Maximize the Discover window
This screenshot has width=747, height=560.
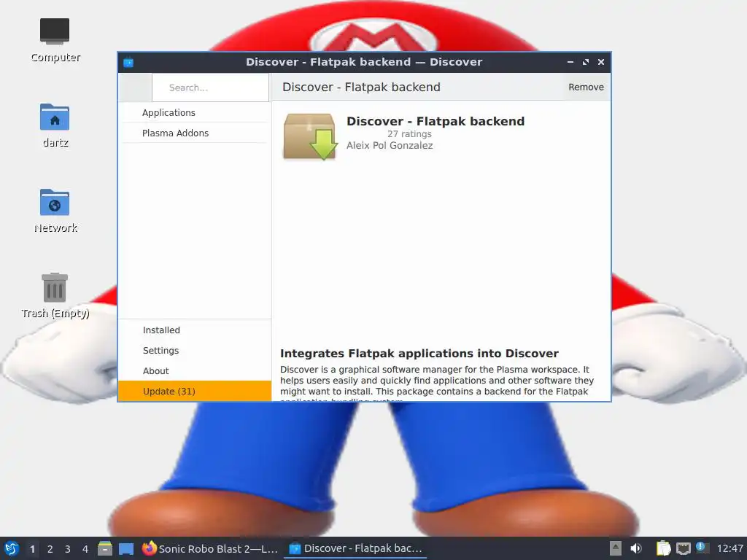tap(586, 62)
